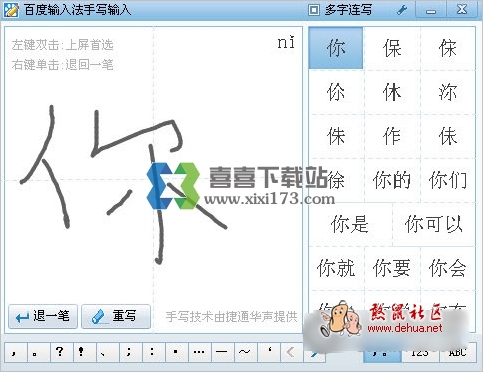Pick the phrase suggestion 你可以

(434, 224)
